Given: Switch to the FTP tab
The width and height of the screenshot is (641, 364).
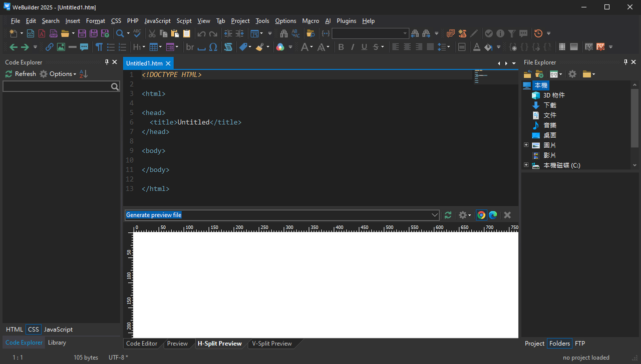Looking at the screenshot, I should coord(580,343).
